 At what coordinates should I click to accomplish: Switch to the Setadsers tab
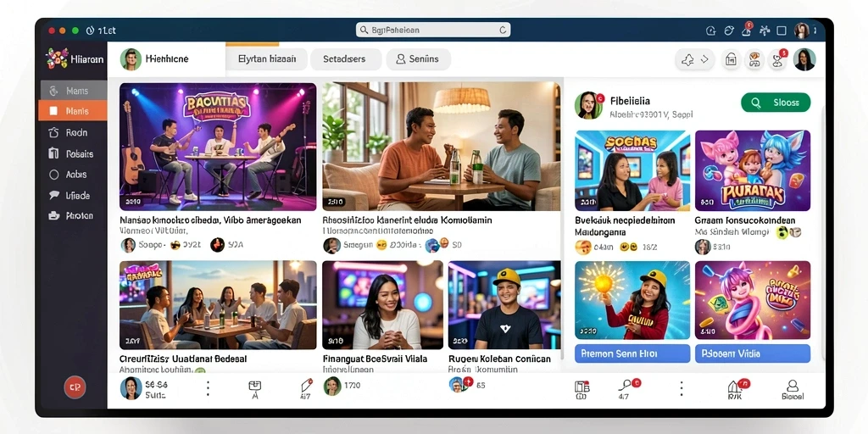pyautogui.click(x=346, y=58)
